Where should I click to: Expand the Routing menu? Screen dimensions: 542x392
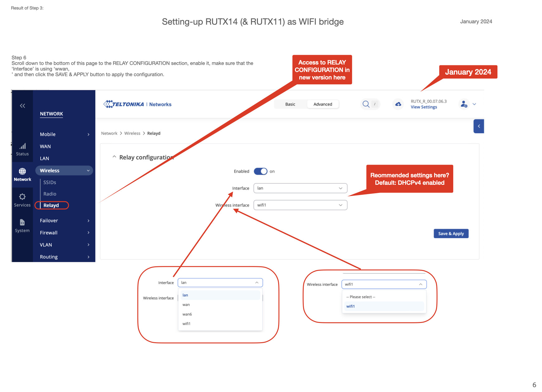[64, 257]
